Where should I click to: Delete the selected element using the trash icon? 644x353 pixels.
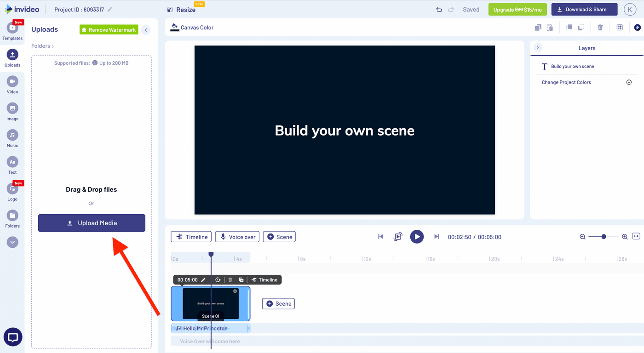click(600, 27)
